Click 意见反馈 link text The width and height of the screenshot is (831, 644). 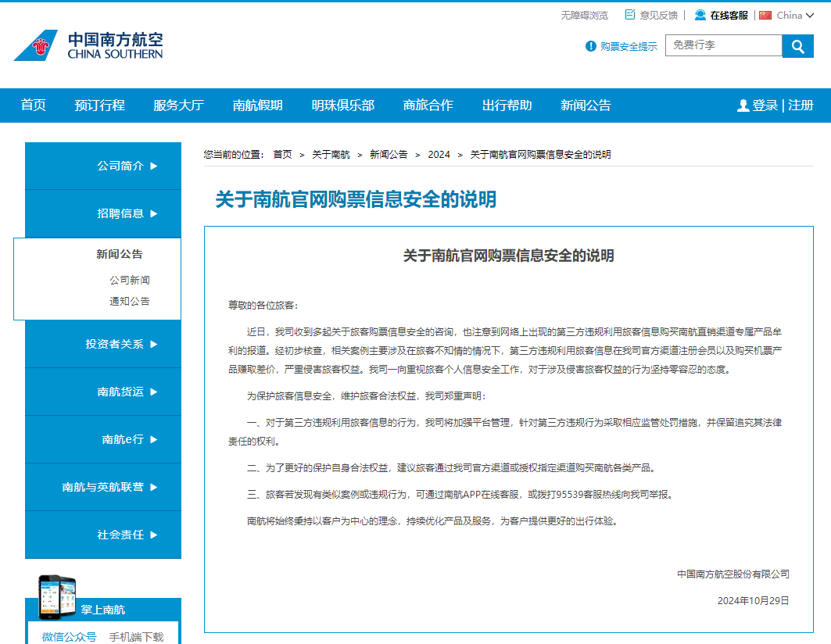click(x=659, y=16)
